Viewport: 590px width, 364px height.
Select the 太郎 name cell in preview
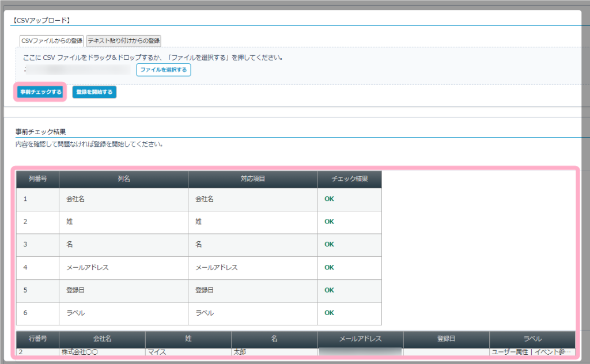(239, 352)
